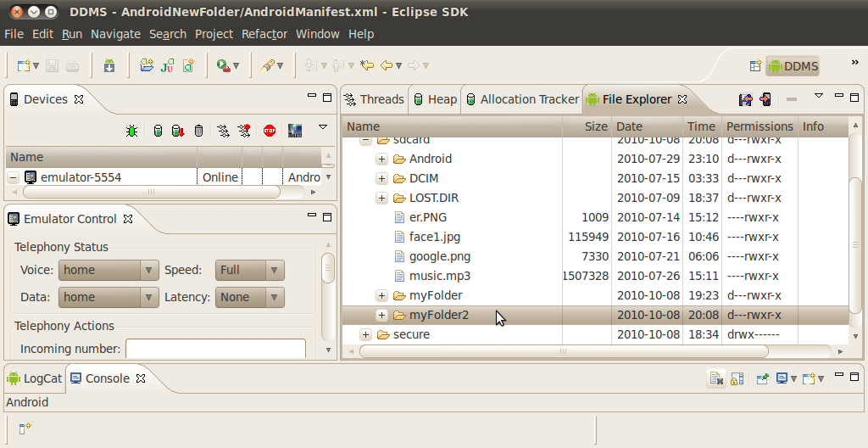The width and height of the screenshot is (868, 448).
Task: Click the red Stop Process icon
Action: point(270,131)
